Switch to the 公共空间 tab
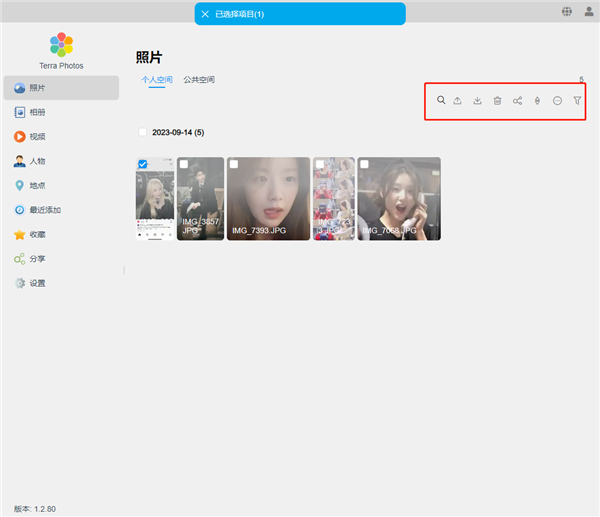The height and width of the screenshot is (517, 600). (x=199, y=80)
